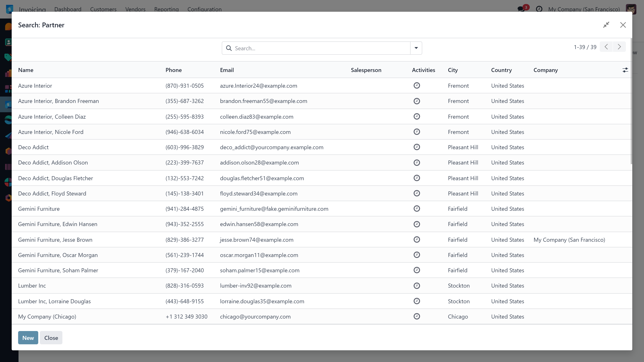Go to the previous page of partners
The width and height of the screenshot is (644, 362).
(606, 47)
